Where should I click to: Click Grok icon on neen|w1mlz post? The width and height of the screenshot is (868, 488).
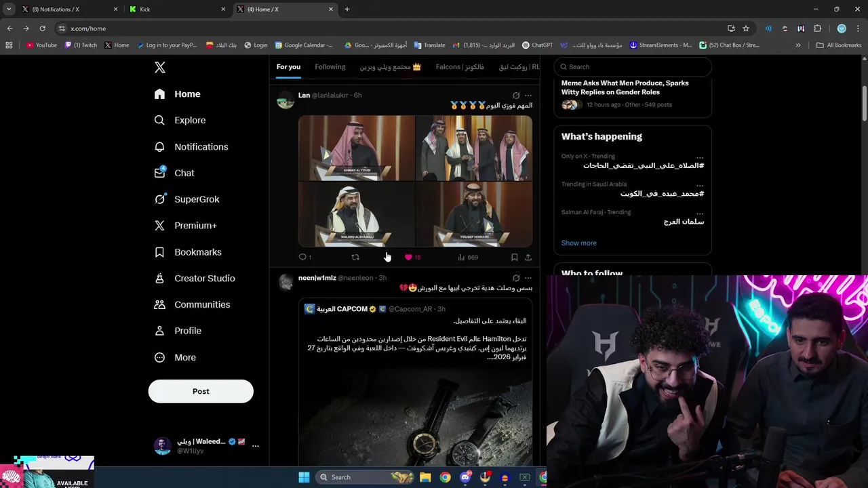[x=516, y=278]
